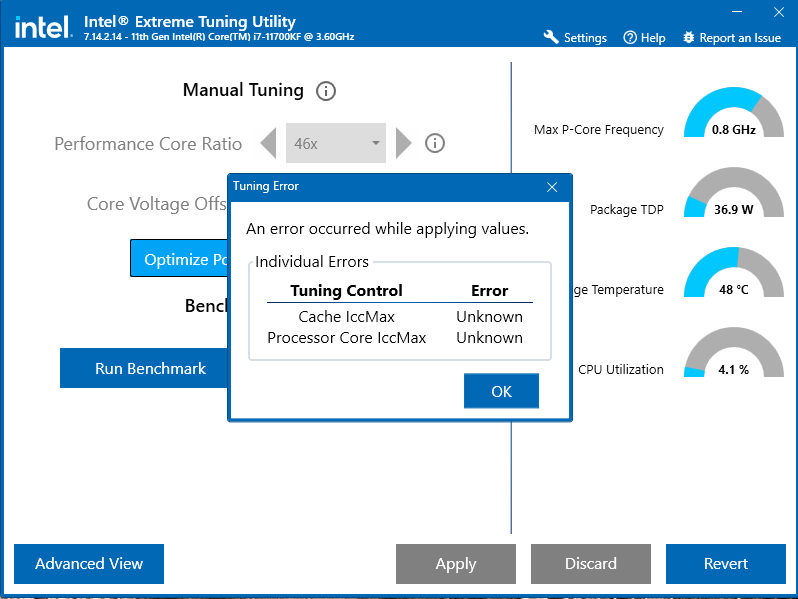
Task: Click the Intel logo
Action: coord(43,27)
